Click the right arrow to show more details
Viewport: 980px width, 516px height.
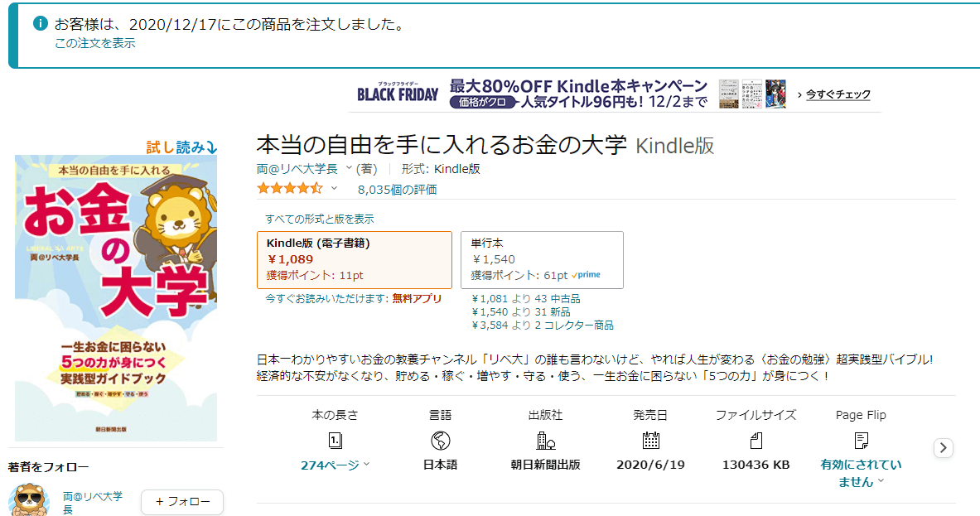point(943,448)
